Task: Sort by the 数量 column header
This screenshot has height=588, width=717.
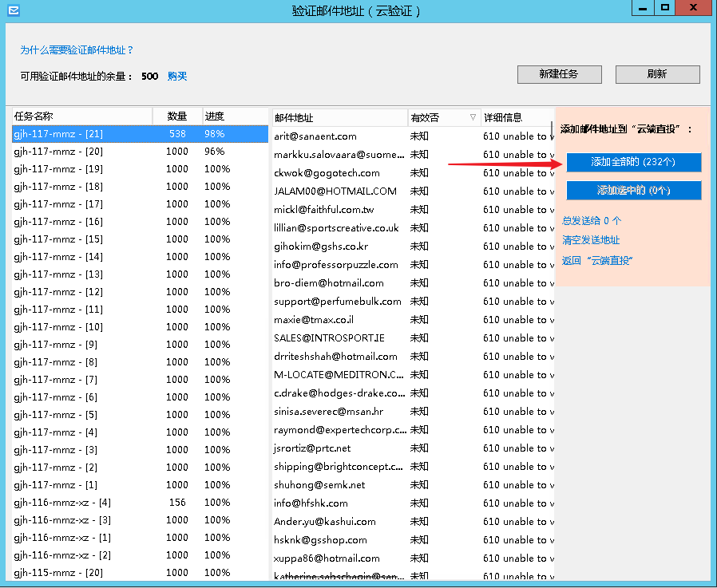Action: click(x=177, y=116)
